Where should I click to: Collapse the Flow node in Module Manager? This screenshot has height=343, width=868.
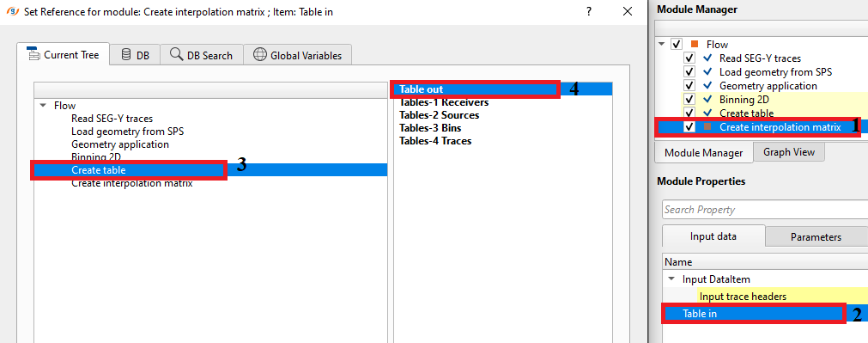(x=661, y=44)
